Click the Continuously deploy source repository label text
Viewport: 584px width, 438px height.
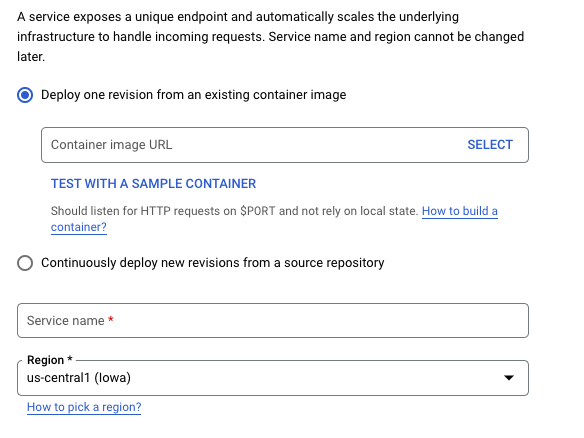click(x=213, y=263)
